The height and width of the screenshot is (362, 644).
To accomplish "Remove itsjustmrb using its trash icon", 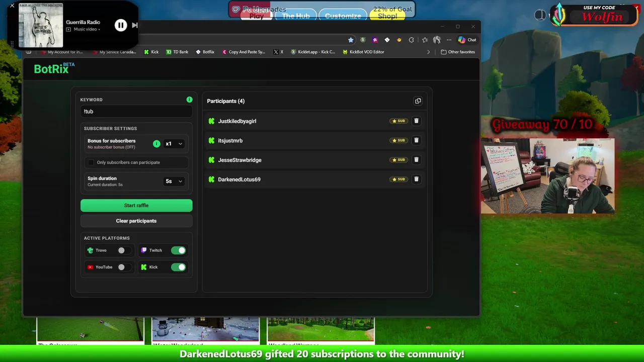I will [416, 140].
